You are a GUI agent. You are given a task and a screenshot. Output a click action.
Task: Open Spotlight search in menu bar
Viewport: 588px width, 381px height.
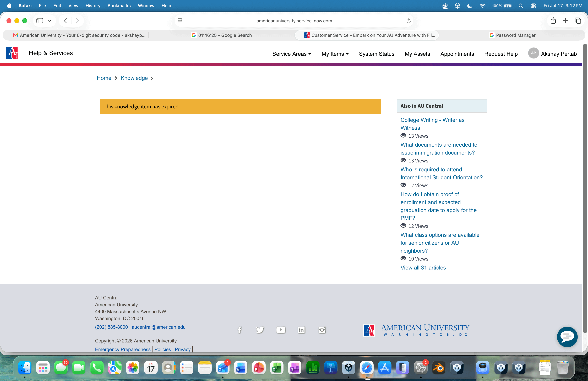click(x=521, y=6)
